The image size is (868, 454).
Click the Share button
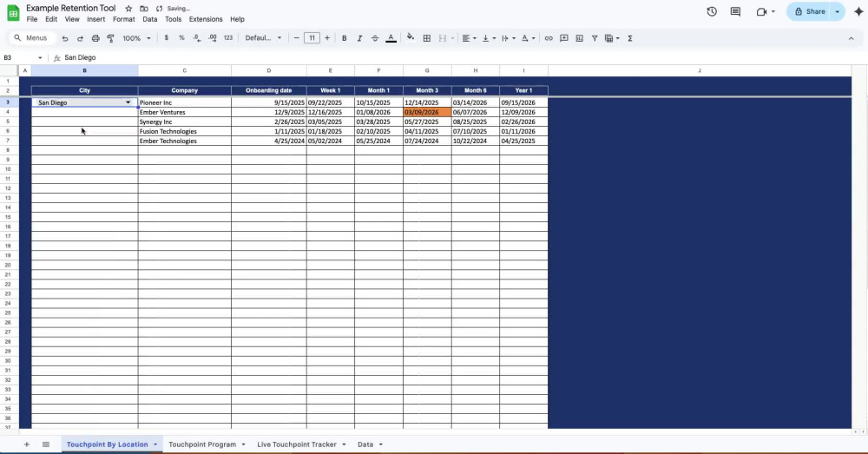(x=809, y=11)
